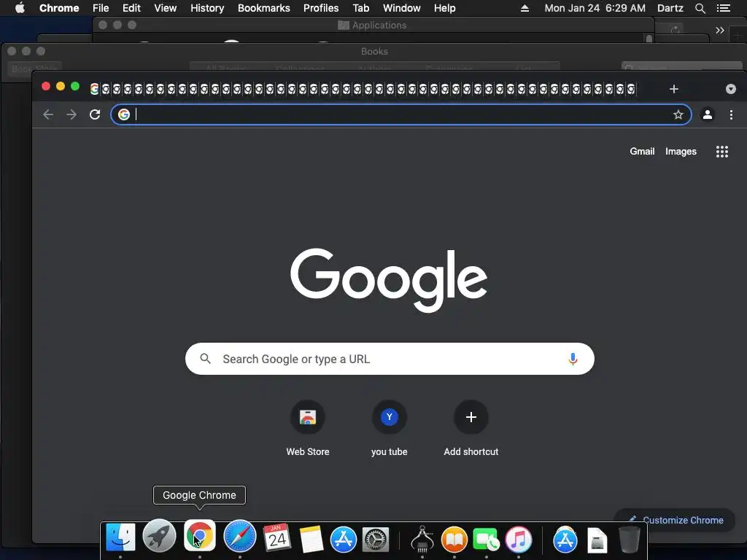This screenshot has height=560, width=747.
Task: Open Safari from the Dock
Action: pos(239,536)
